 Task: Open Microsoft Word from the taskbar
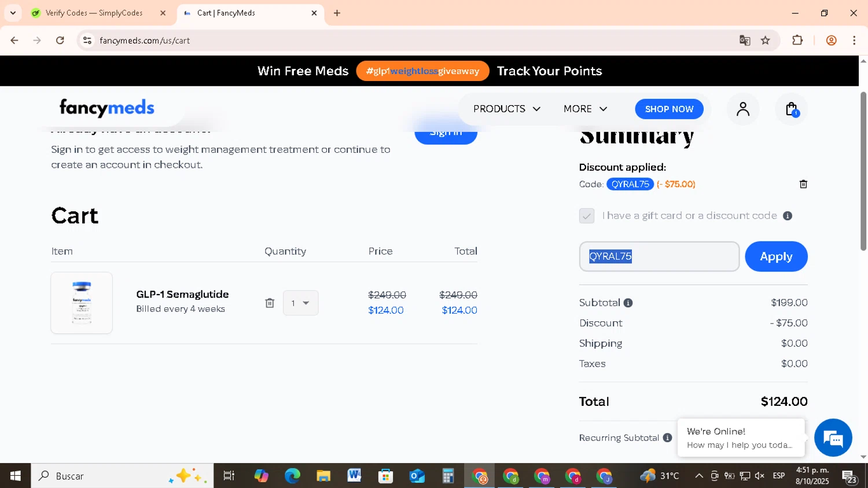[x=354, y=476]
